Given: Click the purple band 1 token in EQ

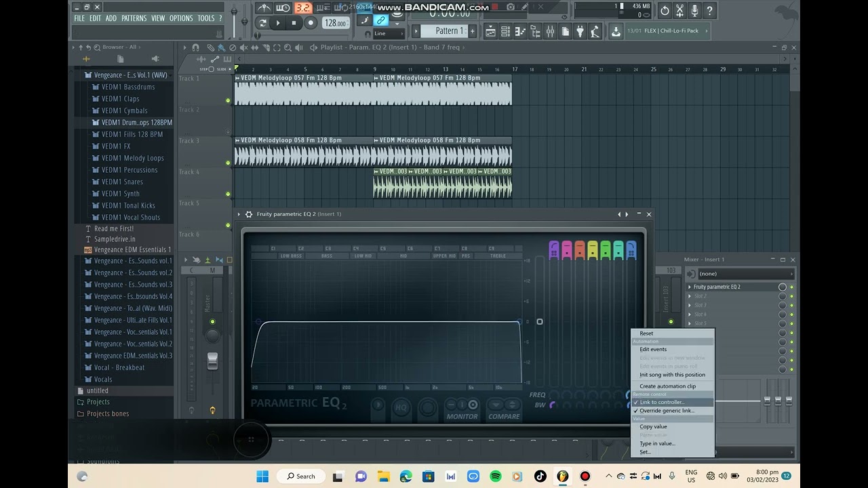Looking at the screenshot, I should pos(554,249).
